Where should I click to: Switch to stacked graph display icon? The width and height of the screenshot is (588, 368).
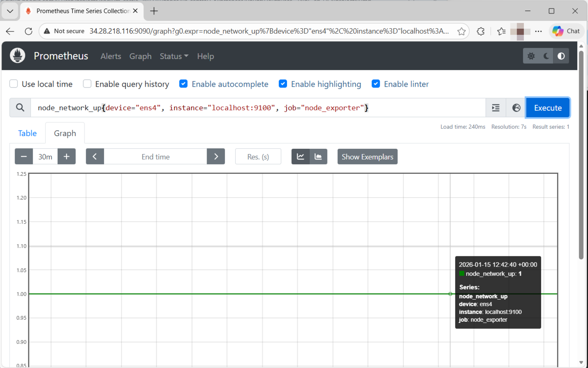(x=318, y=156)
